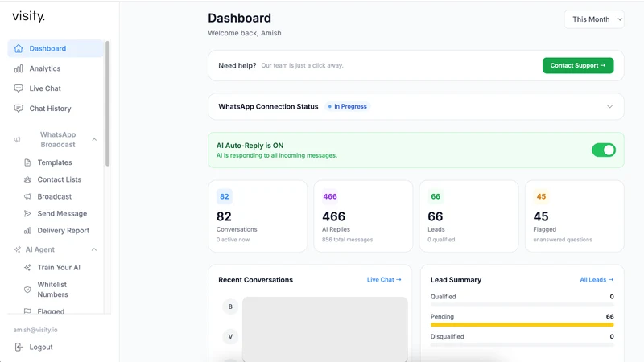Click the Analytics bar chart icon
This screenshot has width=644, height=362.
point(19,68)
